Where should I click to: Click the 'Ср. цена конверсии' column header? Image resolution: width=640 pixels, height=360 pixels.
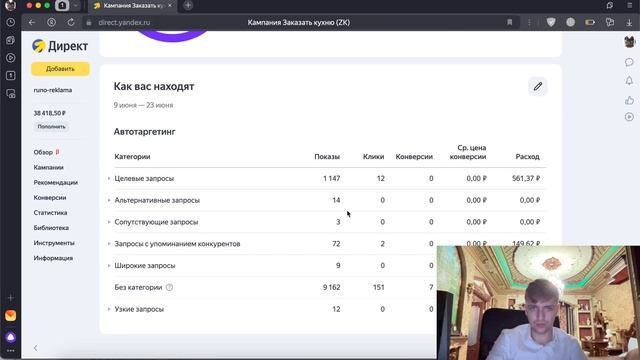(x=468, y=152)
